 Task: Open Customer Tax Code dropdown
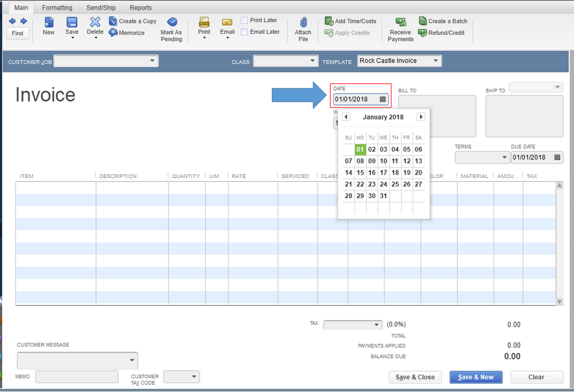click(194, 377)
